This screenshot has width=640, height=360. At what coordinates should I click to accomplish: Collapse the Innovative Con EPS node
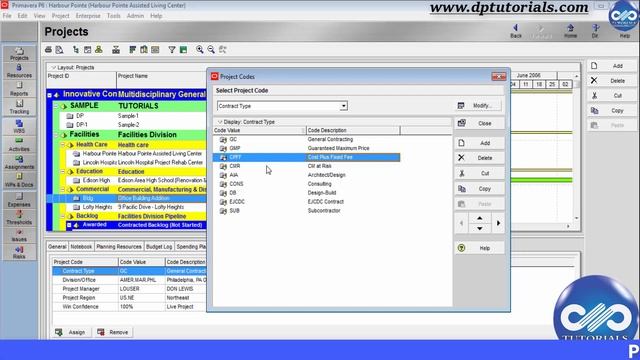(x=49, y=95)
